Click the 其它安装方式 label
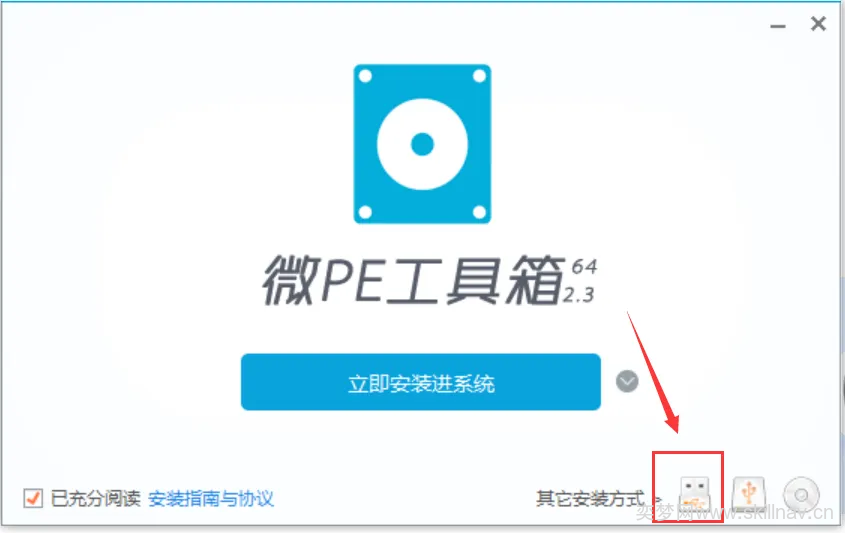 point(590,499)
